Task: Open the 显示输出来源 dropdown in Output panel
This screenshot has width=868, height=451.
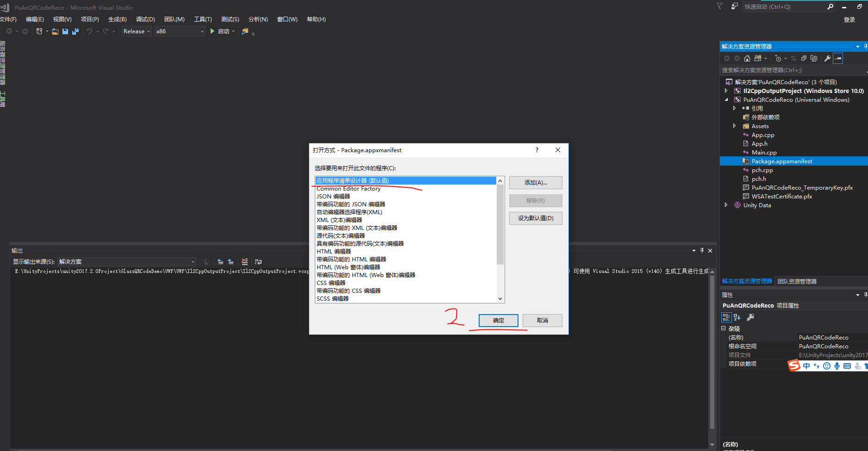Action: click(x=127, y=262)
